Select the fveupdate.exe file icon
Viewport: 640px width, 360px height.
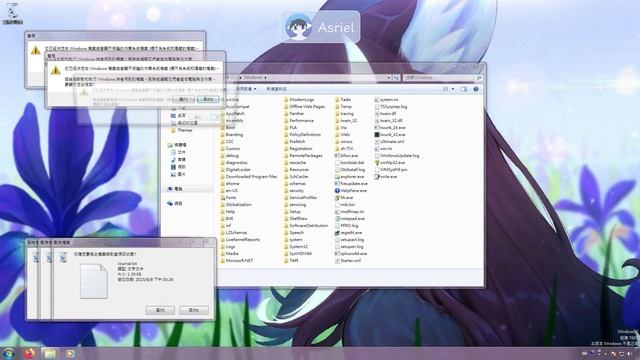337,184
